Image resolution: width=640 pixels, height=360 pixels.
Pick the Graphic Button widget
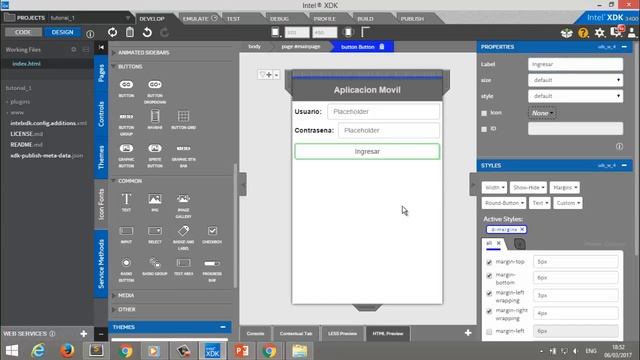click(126, 156)
